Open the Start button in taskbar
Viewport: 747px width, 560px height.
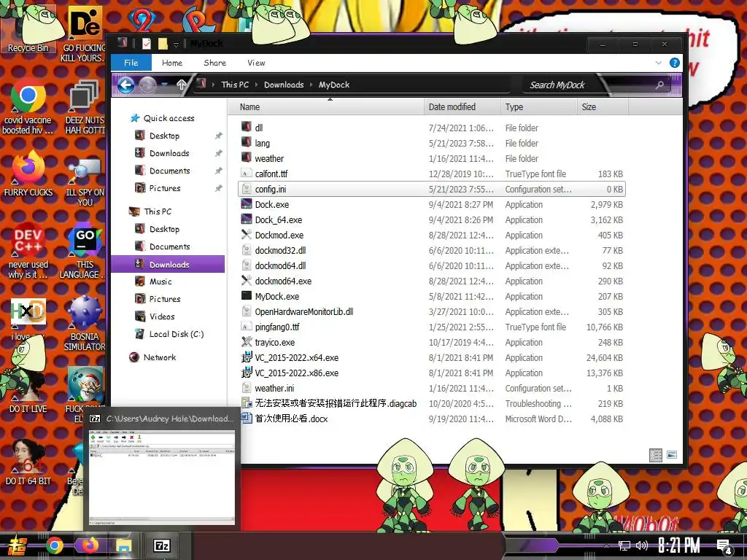click(16, 546)
